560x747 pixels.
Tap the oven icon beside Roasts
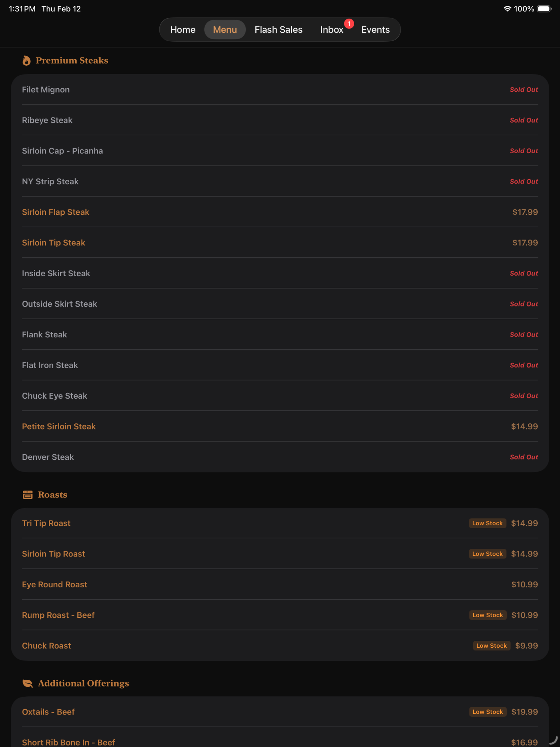27,495
